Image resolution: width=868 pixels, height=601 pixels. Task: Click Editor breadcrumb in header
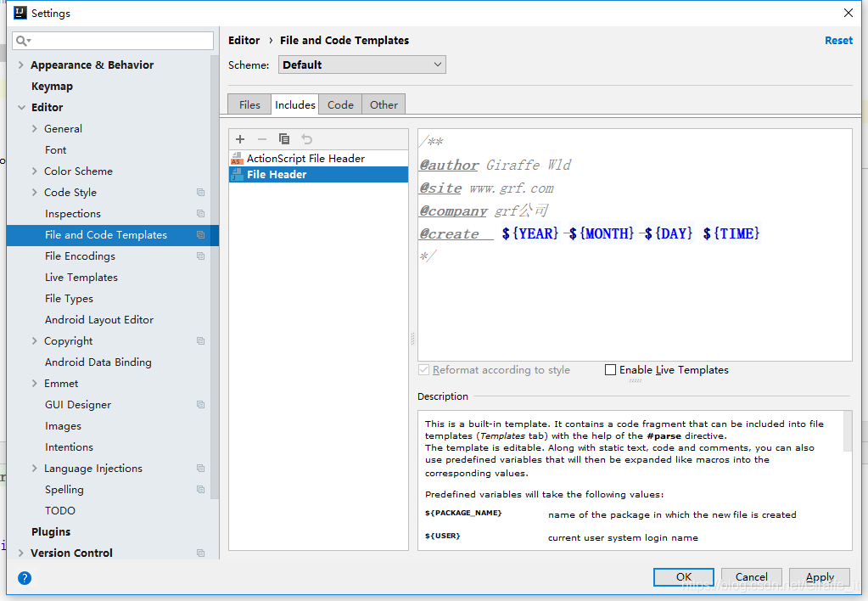pos(244,41)
